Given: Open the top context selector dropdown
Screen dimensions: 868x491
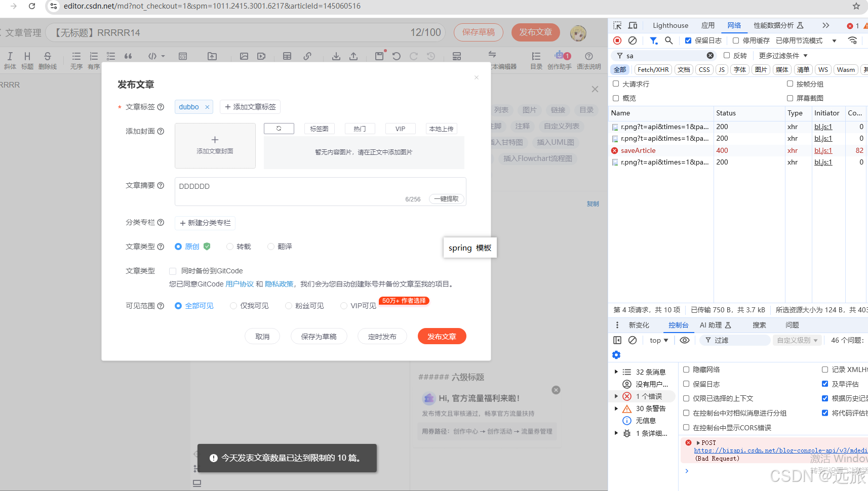Looking at the screenshot, I should pyautogui.click(x=659, y=340).
